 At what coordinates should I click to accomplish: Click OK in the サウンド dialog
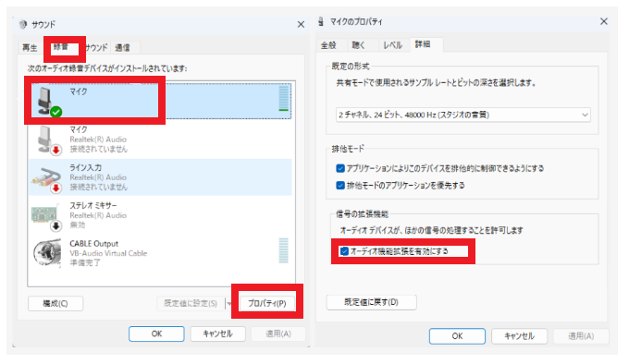[156, 334]
